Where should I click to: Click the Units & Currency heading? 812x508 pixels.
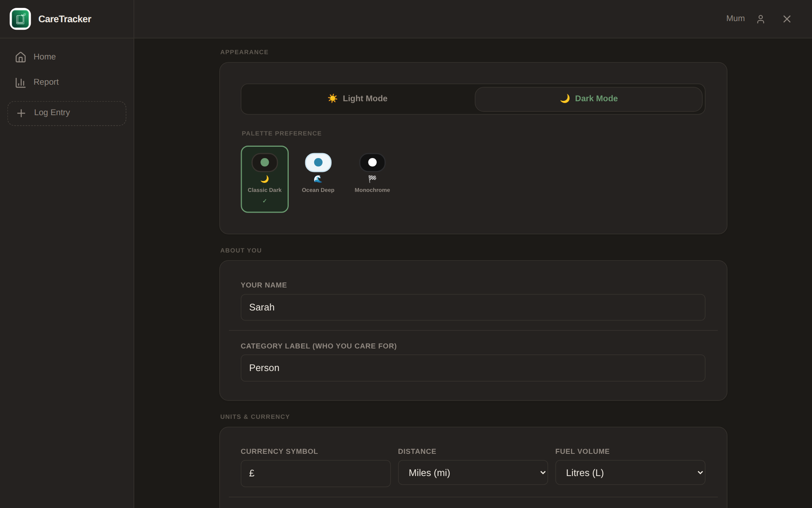[x=255, y=417]
